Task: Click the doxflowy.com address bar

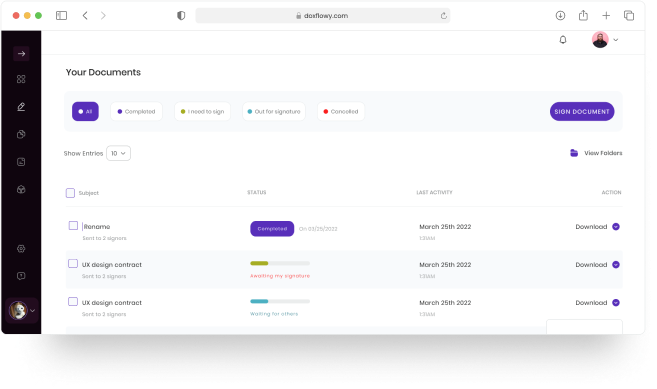Action: coord(323,16)
